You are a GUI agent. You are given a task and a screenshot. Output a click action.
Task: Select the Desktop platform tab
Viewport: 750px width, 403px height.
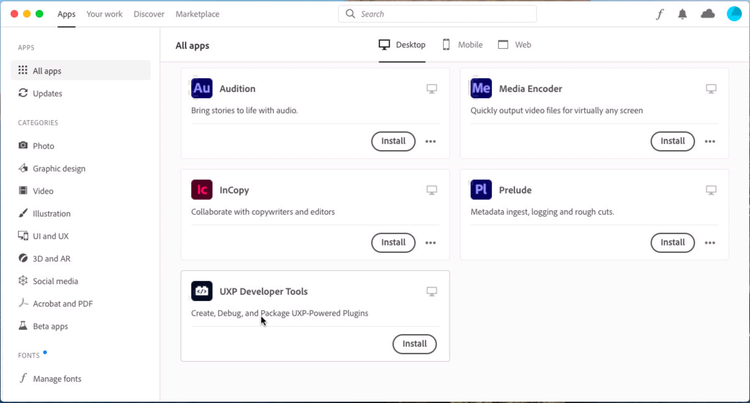pyautogui.click(x=402, y=45)
